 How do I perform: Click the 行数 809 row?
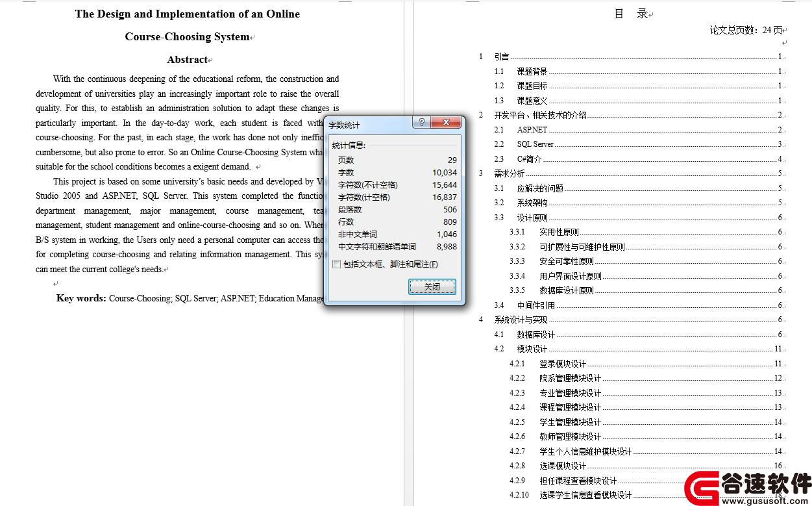coord(397,221)
